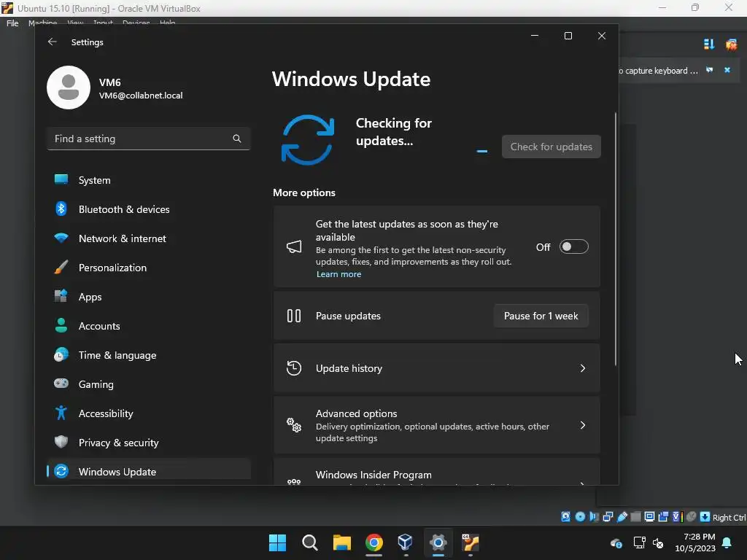Image resolution: width=747 pixels, height=560 pixels.
Task: Click the Accounts person icon in the sidebar
Action: tap(61, 325)
